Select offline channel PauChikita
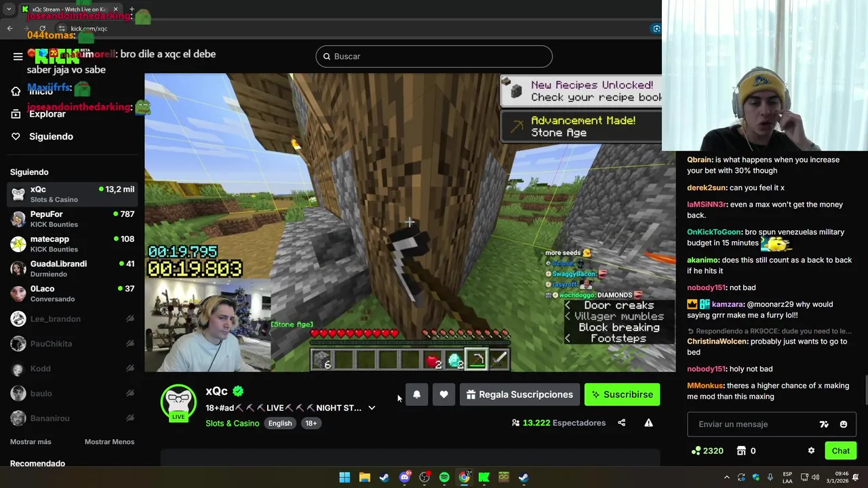The image size is (868, 488). pyautogui.click(x=72, y=344)
